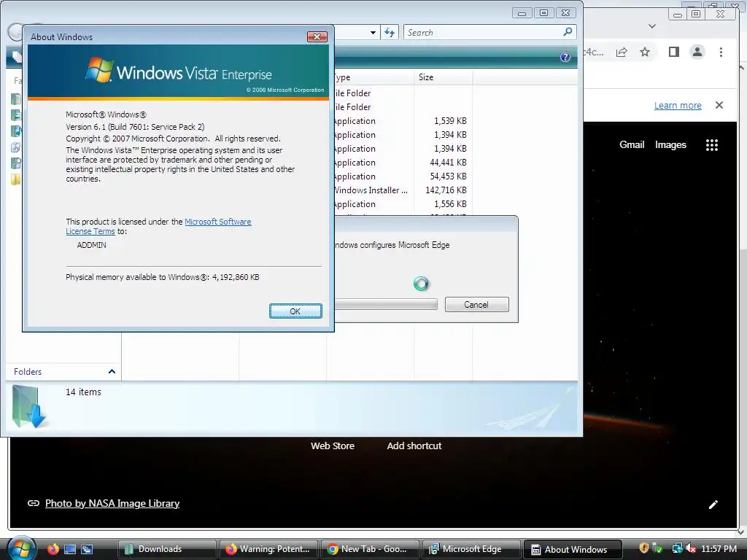Switch to the New Tab - Goo... taskbar button
The width and height of the screenshot is (747, 560).
click(370, 549)
